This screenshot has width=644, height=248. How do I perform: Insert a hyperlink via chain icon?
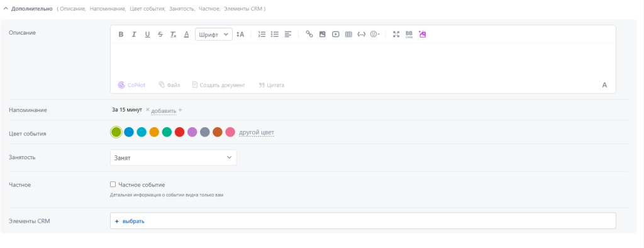(309, 35)
